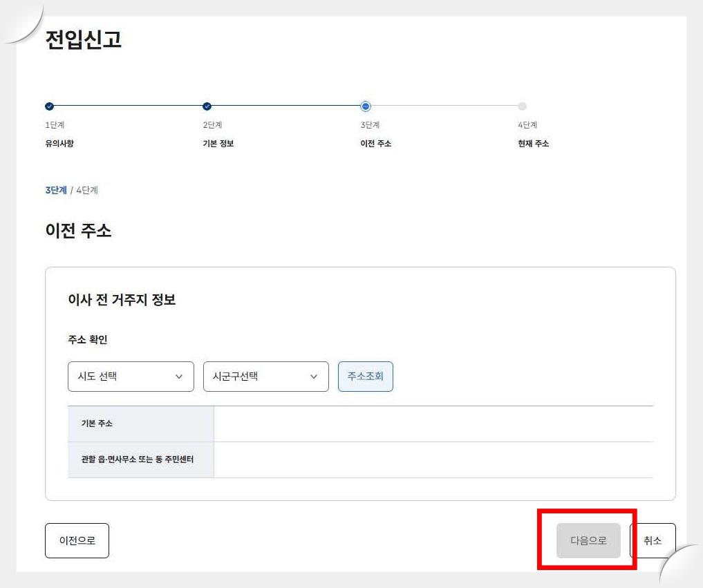Screen dimensions: 703x588
Task: Click the step 2 checkmark circle icon
Action: (x=207, y=106)
